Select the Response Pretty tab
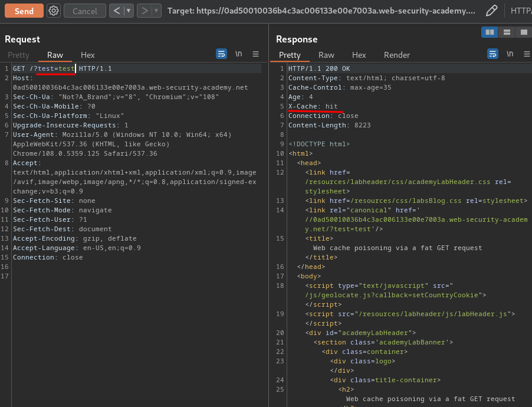The height and width of the screenshot is (407, 532). pos(290,55)
